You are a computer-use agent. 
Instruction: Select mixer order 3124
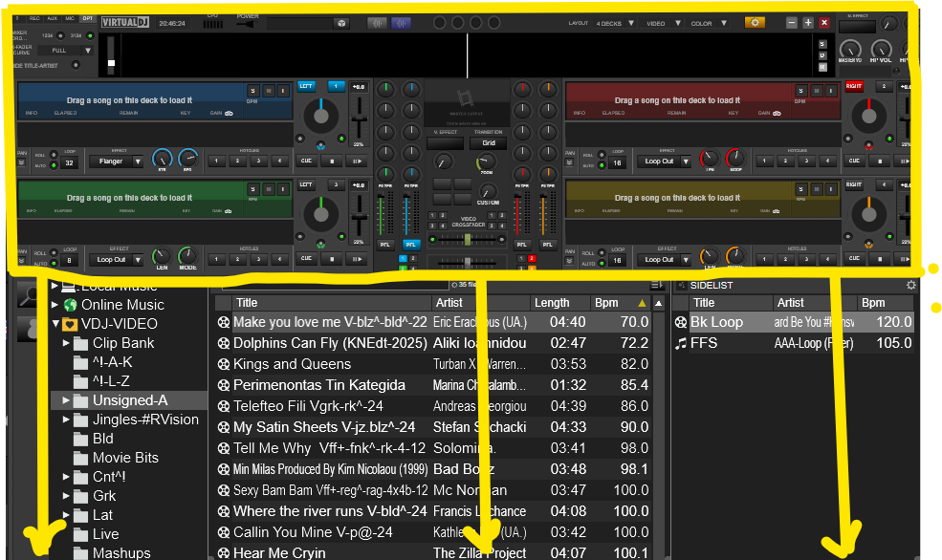pyautogui.click(x=90, y=35)
